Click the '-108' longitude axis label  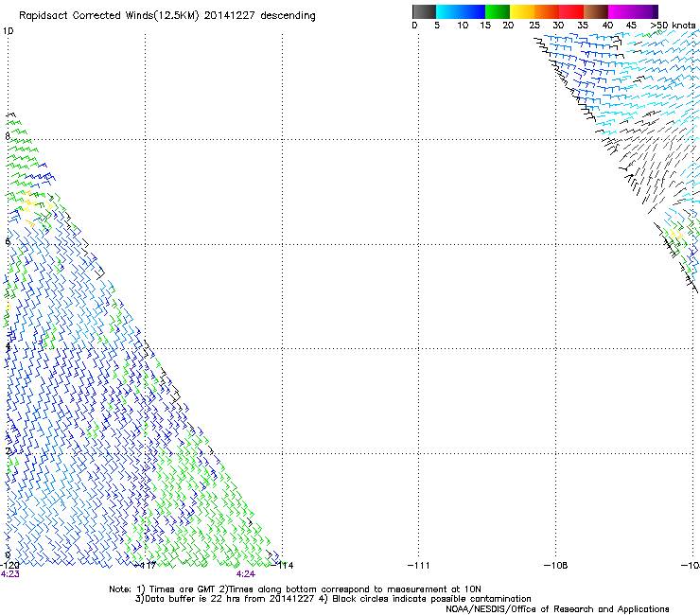pyautogui.click(x=556, y=566)
